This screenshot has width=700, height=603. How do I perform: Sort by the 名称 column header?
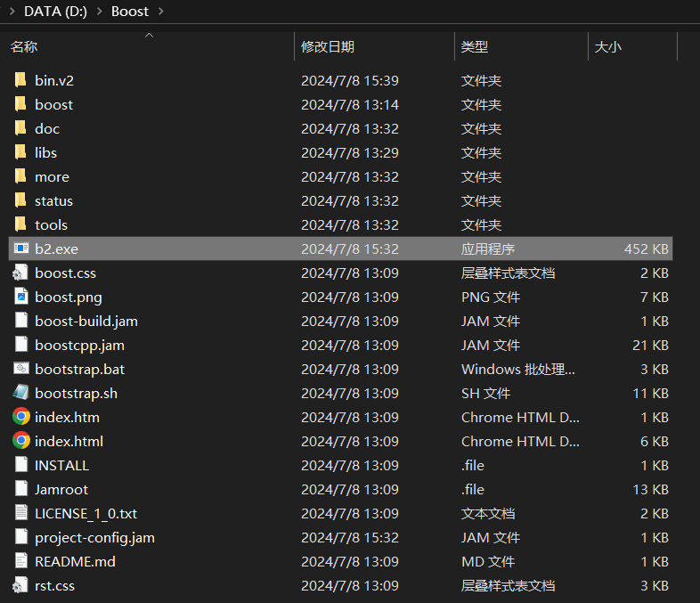coord(24,46)
